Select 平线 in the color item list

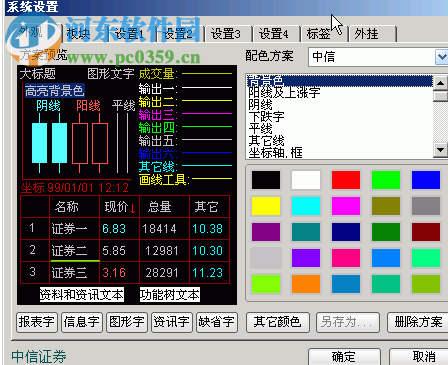(x=340, y=129)
